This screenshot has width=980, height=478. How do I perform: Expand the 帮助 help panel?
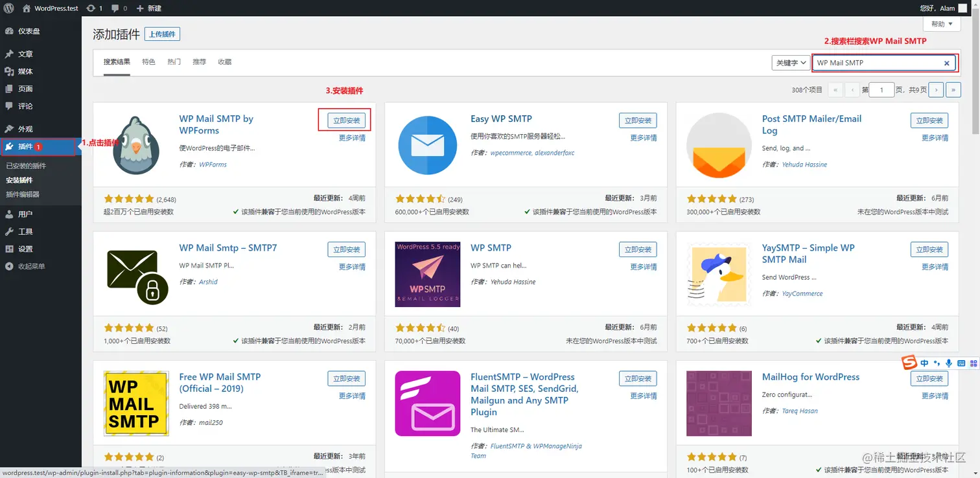click(x=942, y=24)
